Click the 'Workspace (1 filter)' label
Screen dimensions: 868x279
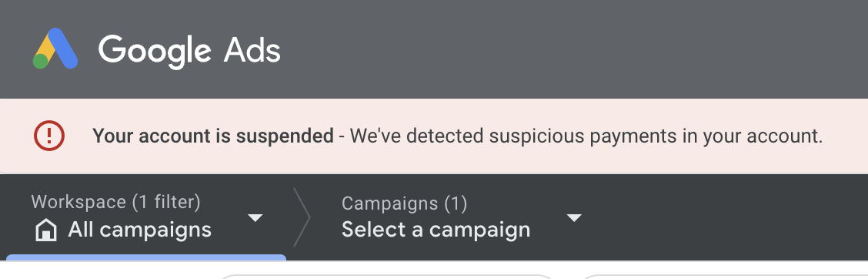tap(115, 202)
